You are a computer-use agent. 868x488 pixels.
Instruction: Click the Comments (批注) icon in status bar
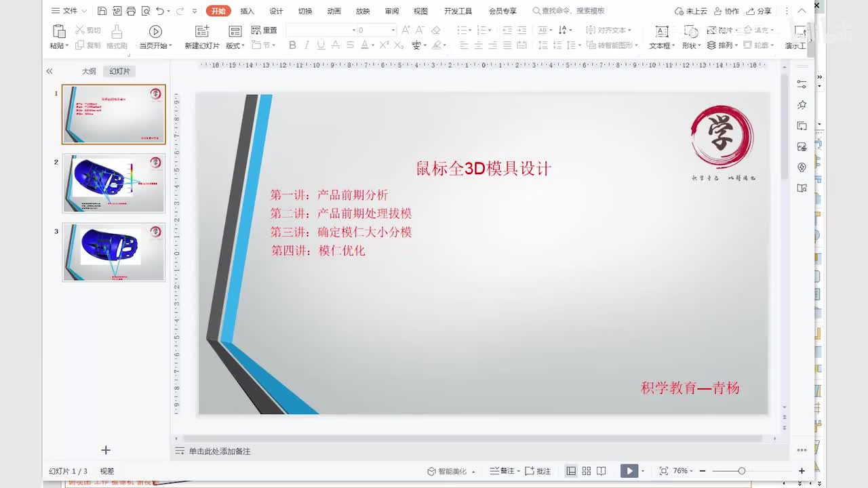click(538, 471)
